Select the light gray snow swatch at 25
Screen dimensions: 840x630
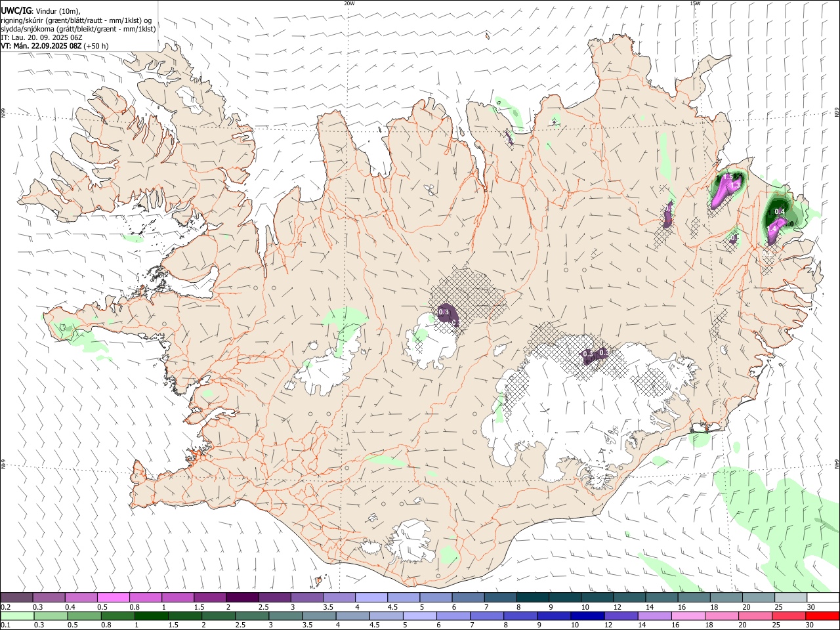click(791, 597)
